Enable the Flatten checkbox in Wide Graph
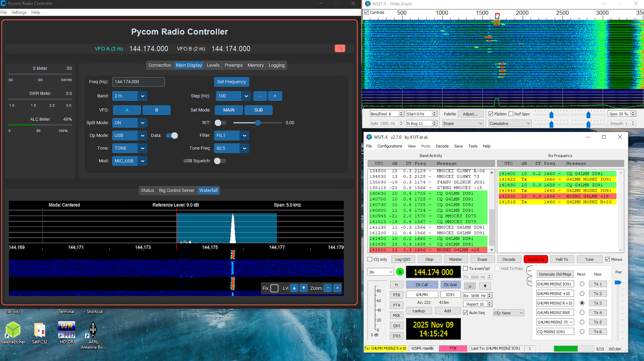 click(x=490, y=113)
